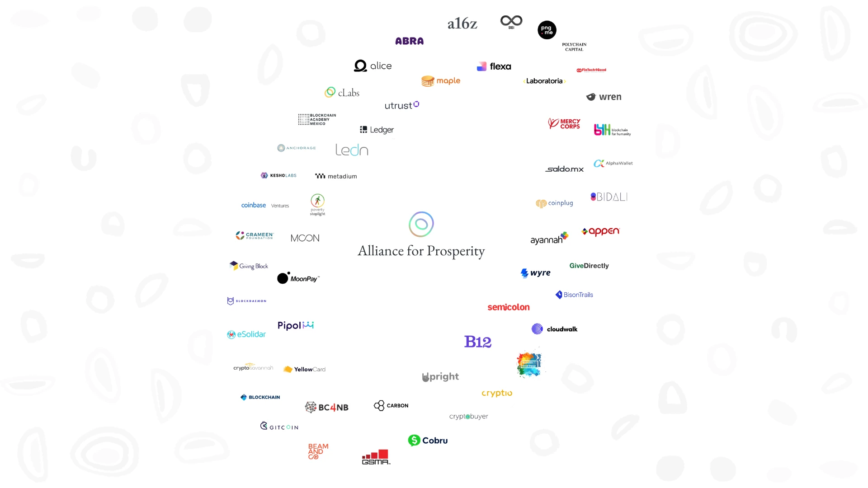Select the Gitcoin menu item
This screenshot has width=868, height=488.
point(279,427)
